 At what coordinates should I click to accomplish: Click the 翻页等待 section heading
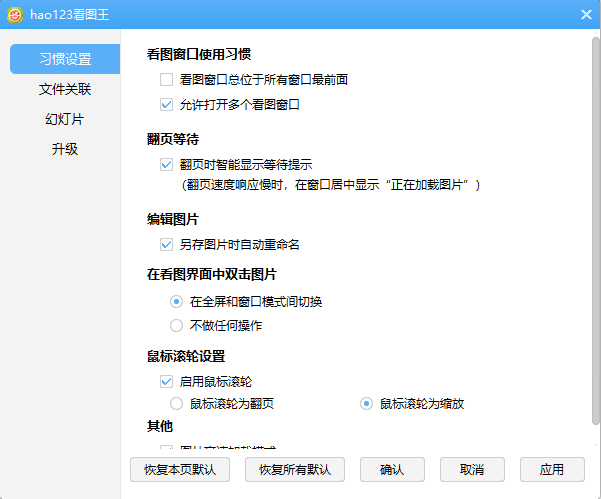point(173,139)
